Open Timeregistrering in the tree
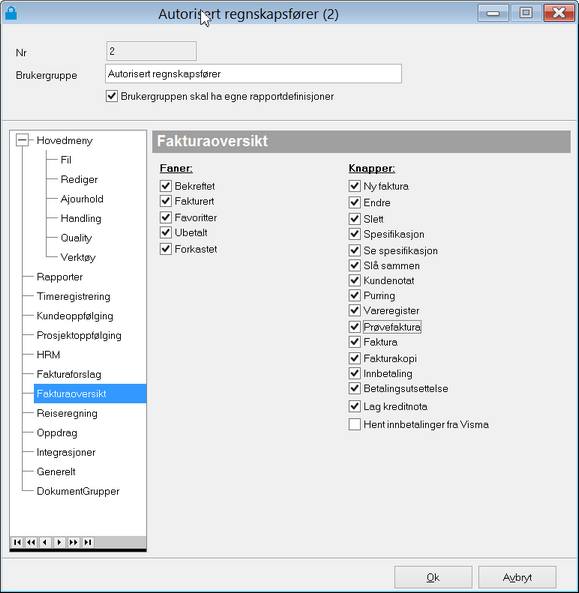Screen dimensions: 579x593 pyautogui.click(x=73, y=296)
